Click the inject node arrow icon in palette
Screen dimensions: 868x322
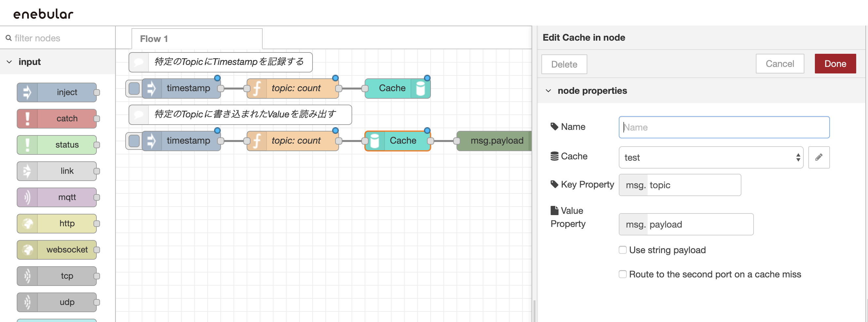pyautogui.click(x=27, y=92)
